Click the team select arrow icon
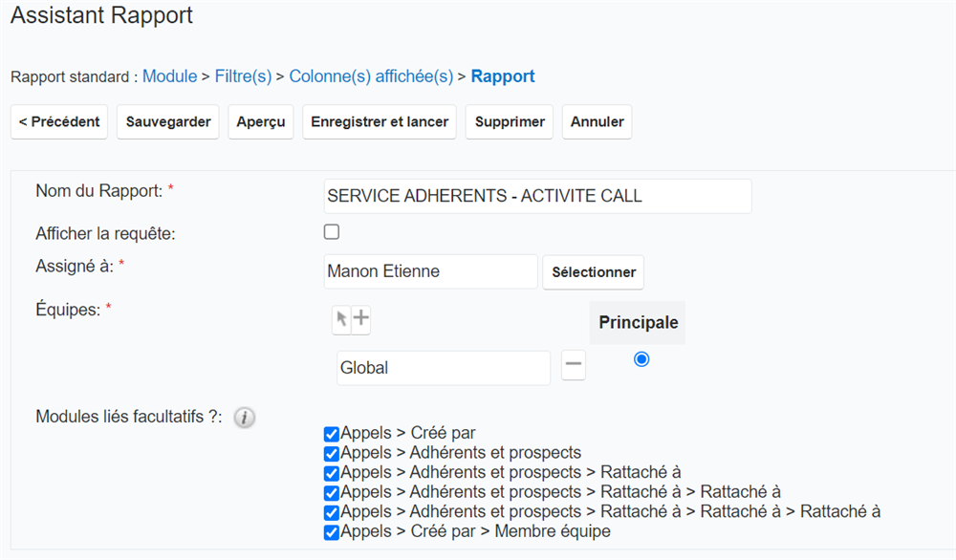The width and height of the screenshot is (956, 560). pyautogui.click(x=341, y=320)
